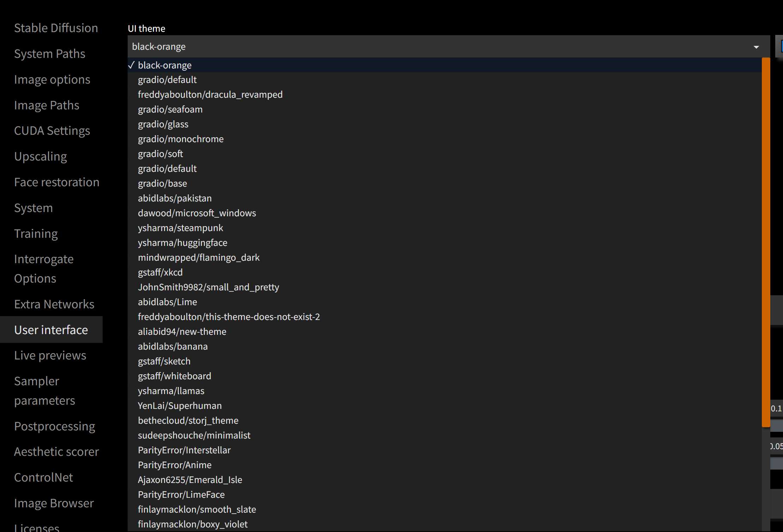Screen dimensions: 783x532
Task: Pick the gradio/soft theme
Action: point(445,154)
